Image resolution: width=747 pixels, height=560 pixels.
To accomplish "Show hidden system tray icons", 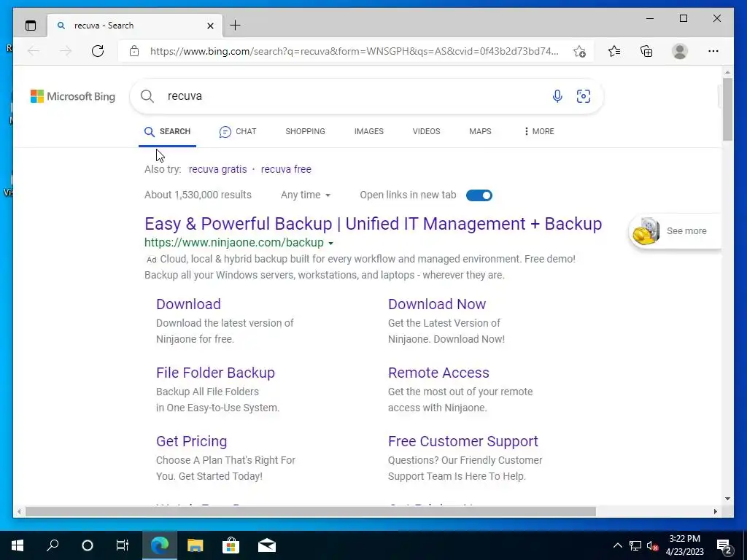I will [x=617, y=545].
